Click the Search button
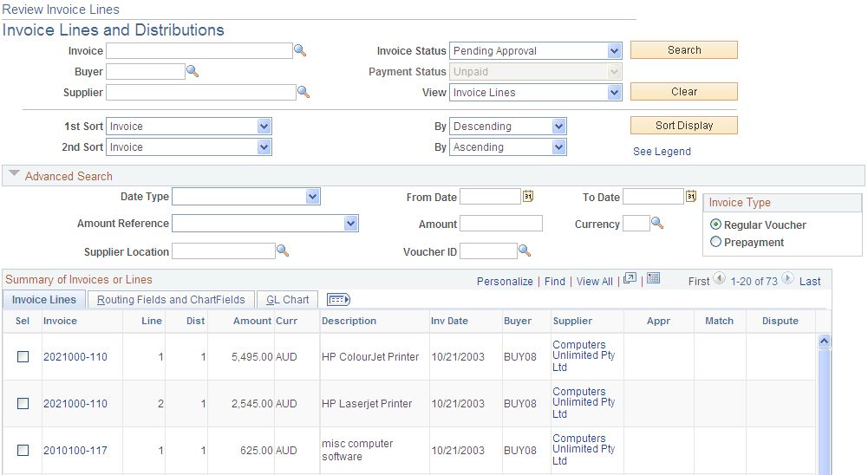868x475 pixels. (683, 49)
